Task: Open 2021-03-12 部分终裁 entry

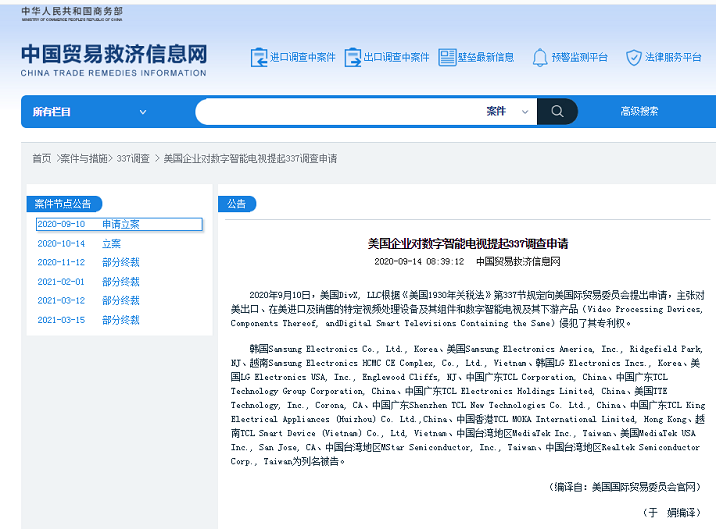Action: tap(88, 301)
